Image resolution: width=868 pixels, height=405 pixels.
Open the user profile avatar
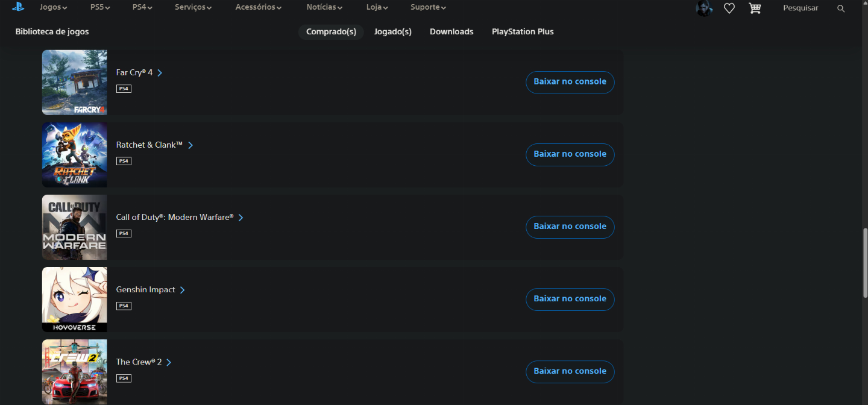click(x=704, y=8)
